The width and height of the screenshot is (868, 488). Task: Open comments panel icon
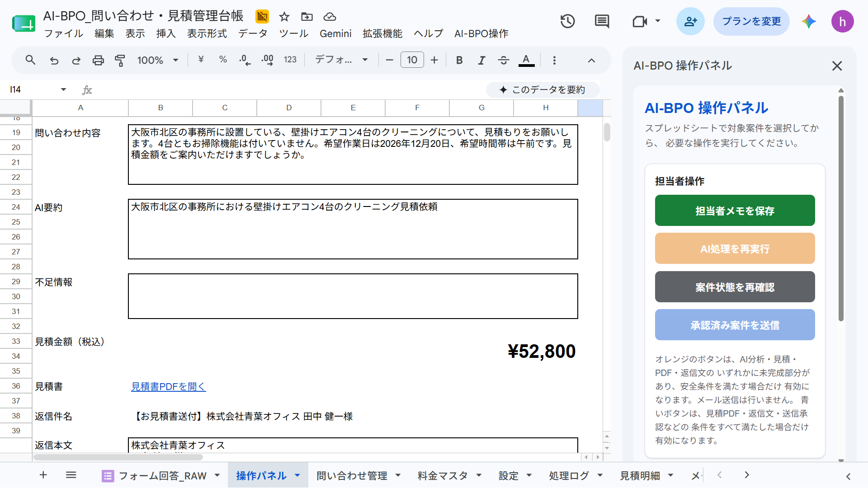point(602,21)
